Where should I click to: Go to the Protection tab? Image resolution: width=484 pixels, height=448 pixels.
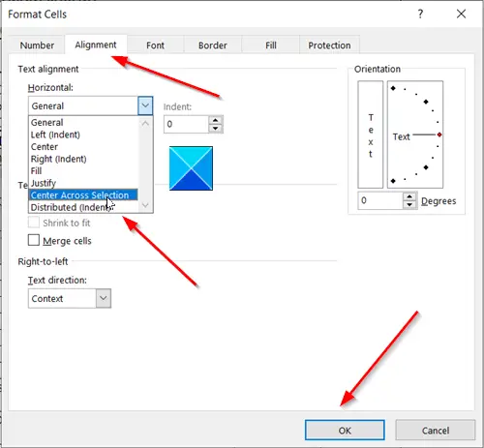tap(329, 45)
